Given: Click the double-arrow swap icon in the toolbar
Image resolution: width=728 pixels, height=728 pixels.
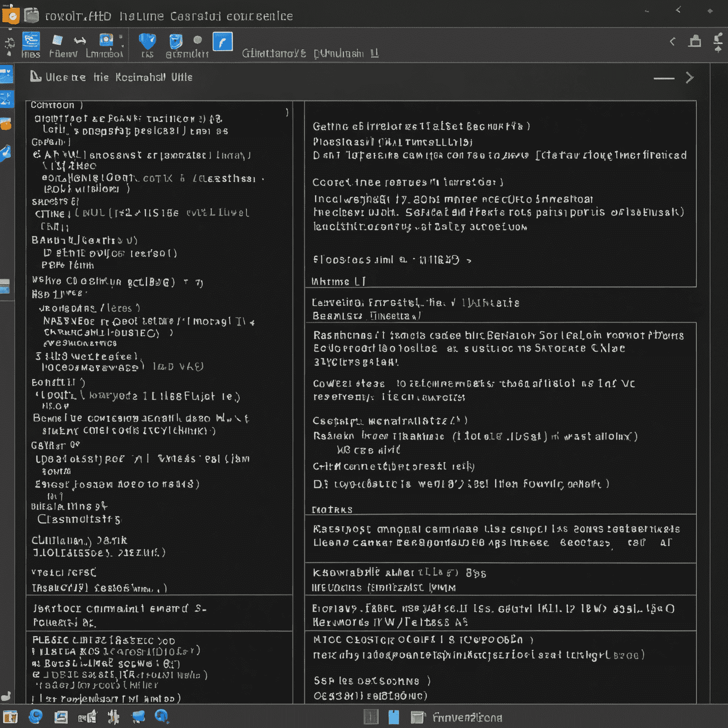Looking at the screenshot, I should tap(80, 41).
